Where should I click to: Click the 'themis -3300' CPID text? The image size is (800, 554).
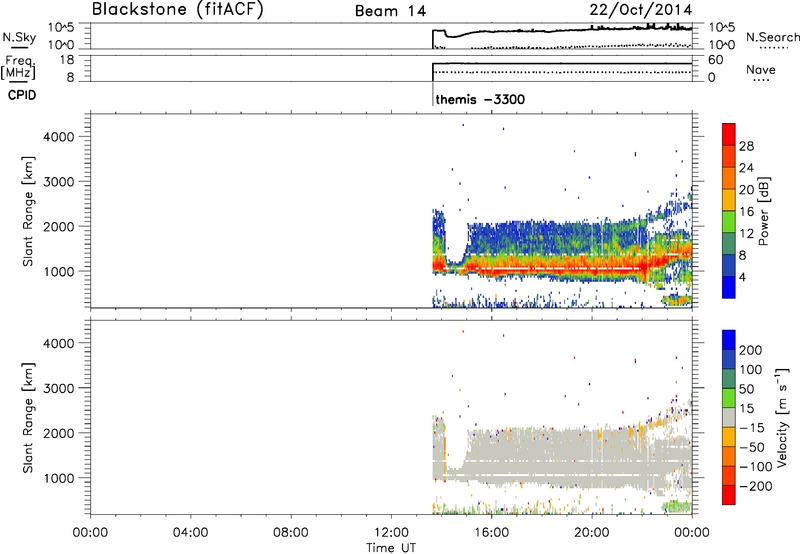(x=480, y=99)
